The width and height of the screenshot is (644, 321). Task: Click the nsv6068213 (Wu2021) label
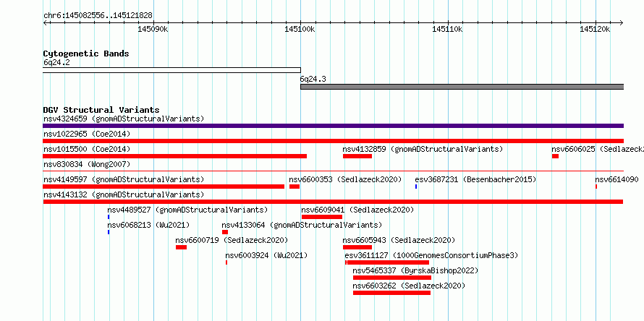148,226
